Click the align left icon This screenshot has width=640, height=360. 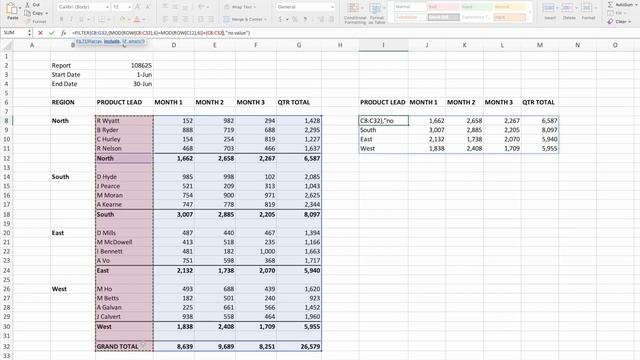point(165,19)
